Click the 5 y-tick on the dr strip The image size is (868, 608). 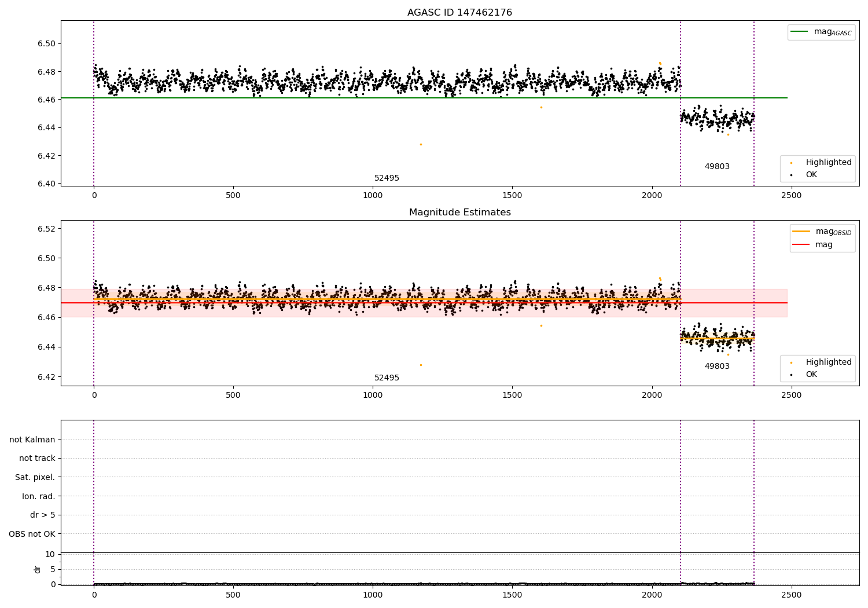pyautogui.click(x=53, y=570)
